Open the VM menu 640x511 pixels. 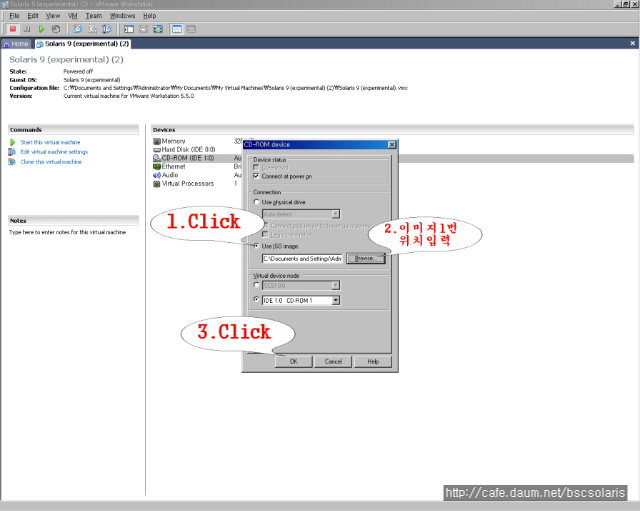click(73, 16)
